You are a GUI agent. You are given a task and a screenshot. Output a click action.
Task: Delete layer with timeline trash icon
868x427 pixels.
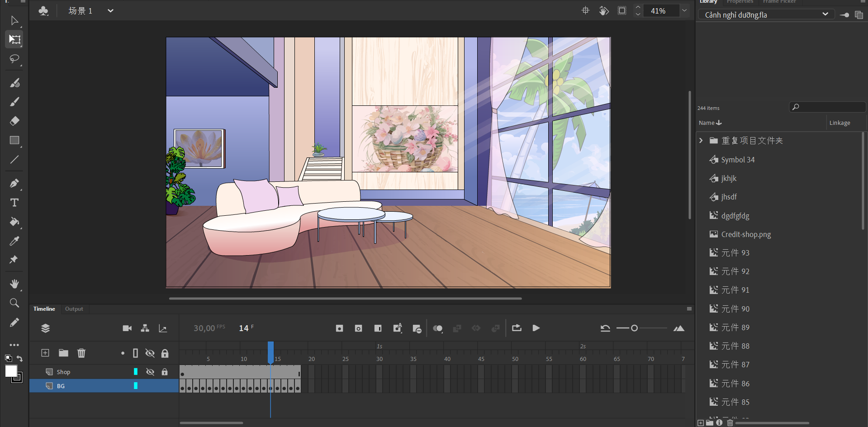pos(81,353)
